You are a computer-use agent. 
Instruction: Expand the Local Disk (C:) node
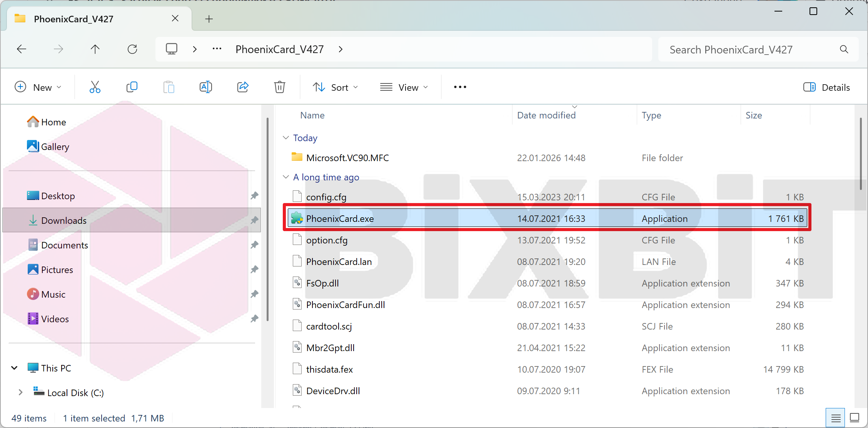(20, 393)
